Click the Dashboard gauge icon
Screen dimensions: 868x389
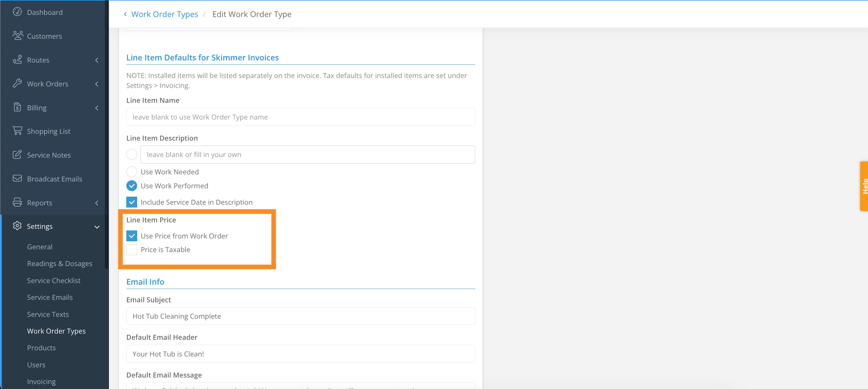click(17, 12)
